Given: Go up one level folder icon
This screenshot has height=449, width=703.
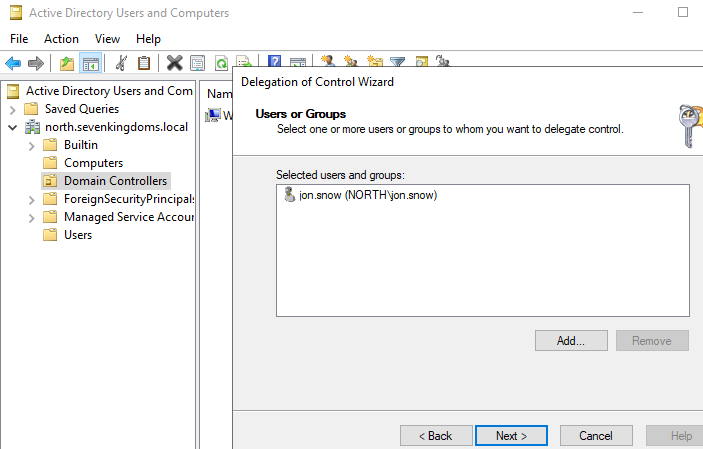Looking at the screenshot, I should coord(67,63).
